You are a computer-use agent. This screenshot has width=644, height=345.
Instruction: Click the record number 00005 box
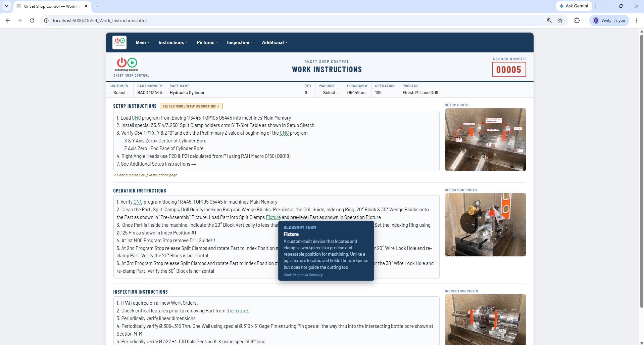pyautogui.click(x=509, y=70)
